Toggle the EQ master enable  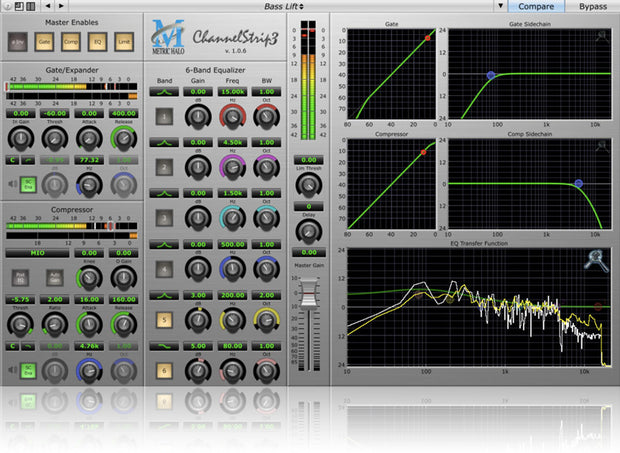coord(97,42)
